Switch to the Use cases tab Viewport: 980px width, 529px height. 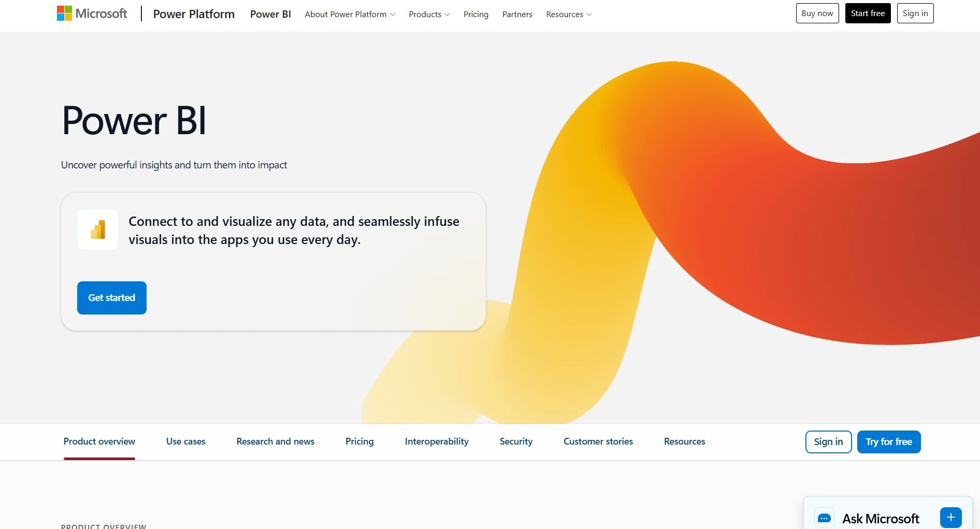click(x=185, y=441)
